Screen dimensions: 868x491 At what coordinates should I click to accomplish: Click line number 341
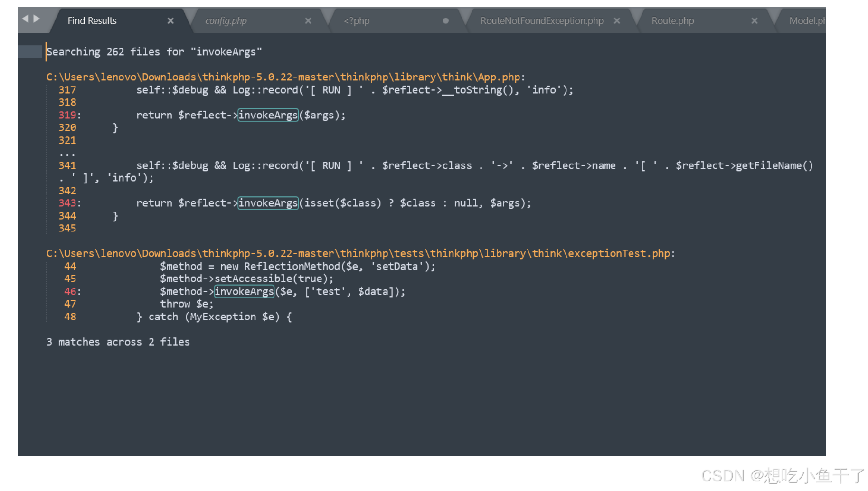point(67,165)
